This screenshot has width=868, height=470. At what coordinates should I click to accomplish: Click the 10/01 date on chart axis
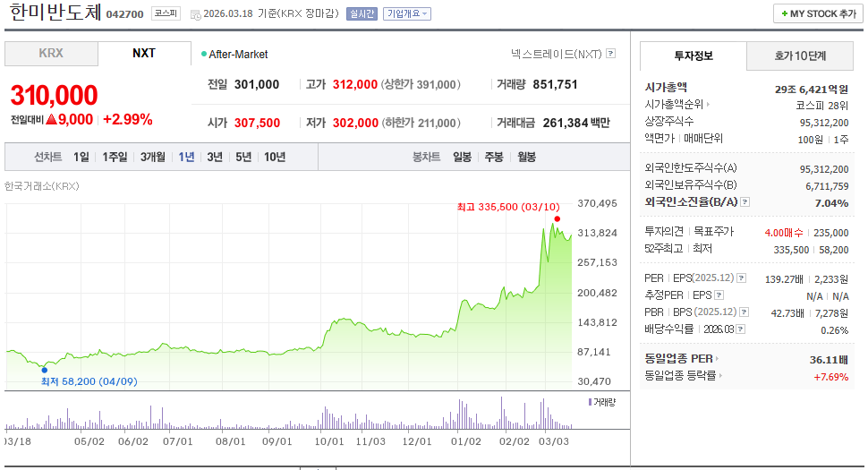point(328,441)
